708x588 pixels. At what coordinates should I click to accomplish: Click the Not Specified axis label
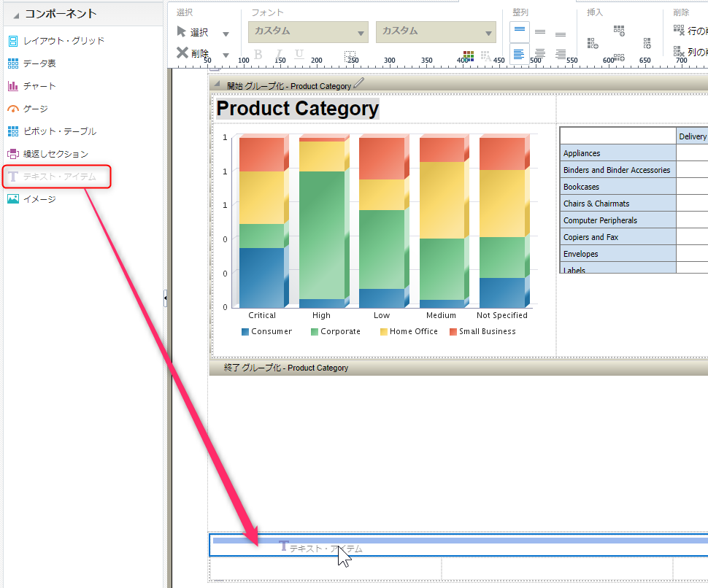pyautogui.click(x=502, y=315)
